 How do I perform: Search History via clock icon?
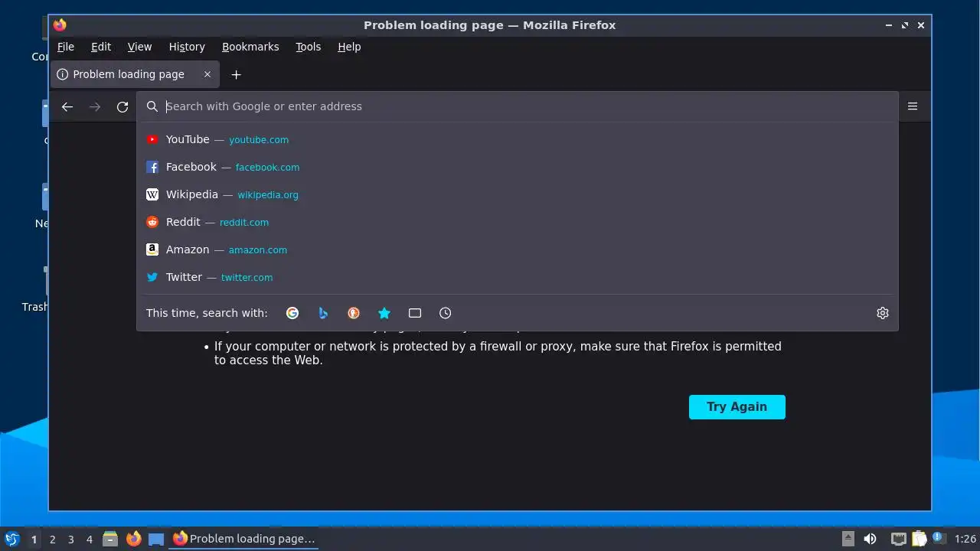point(446,313)
